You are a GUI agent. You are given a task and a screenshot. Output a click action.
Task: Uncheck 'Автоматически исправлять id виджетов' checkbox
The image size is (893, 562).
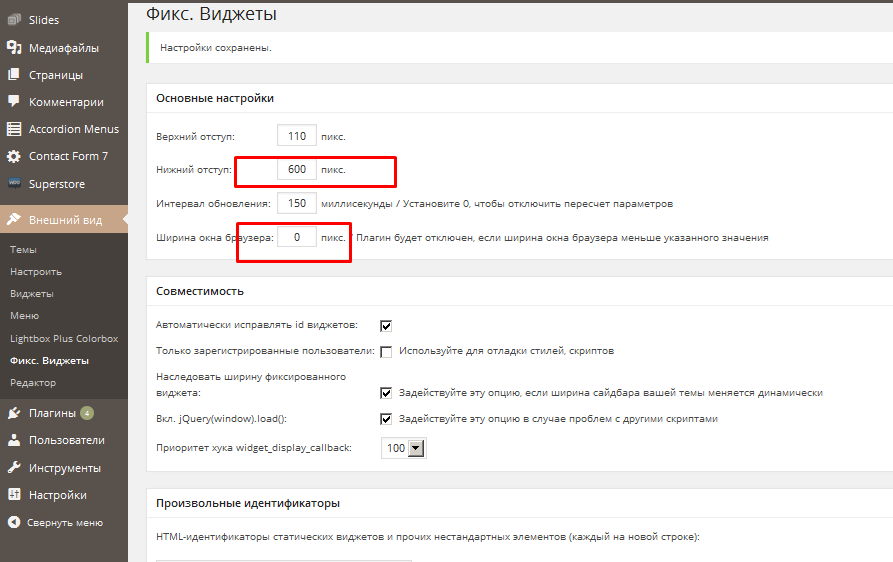tap(386, 325)
